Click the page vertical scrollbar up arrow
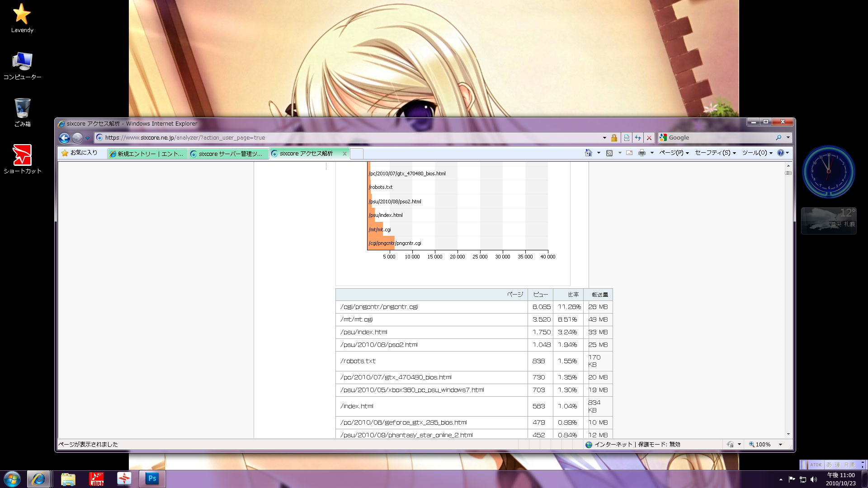 (x=788, y=166)
